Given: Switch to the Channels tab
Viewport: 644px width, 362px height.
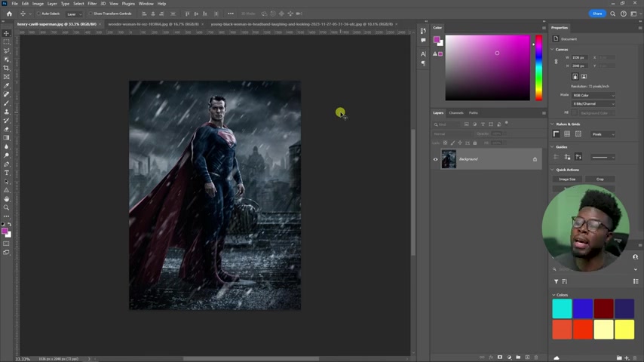Looking at the screenshot, I should pyautogui.click(x=456, y=112).
